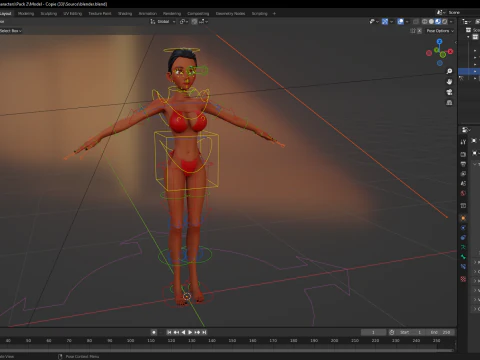Image resolution: width=480 pixels, height=360 pixels.
Task: Jump to the previous keyframe
Action: tap(176, 332)
